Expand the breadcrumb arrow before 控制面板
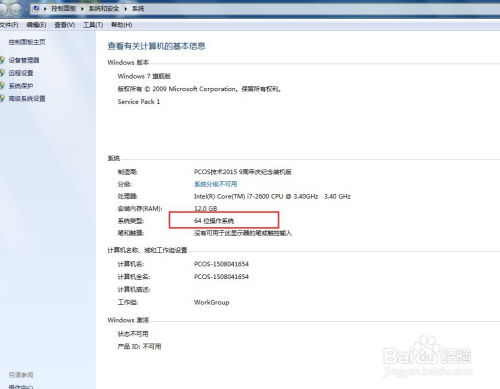 click(45, 8)
